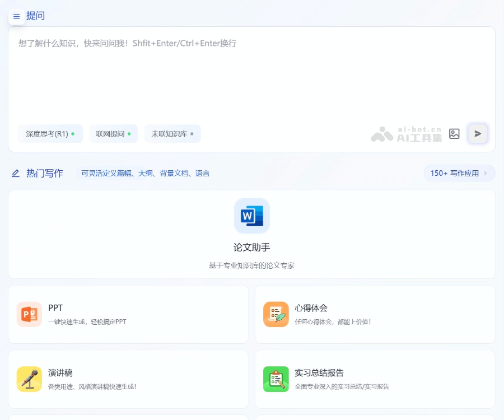Disable the 联网提问 option
This screenshot has width=504, height=420.
coord(113,134)
